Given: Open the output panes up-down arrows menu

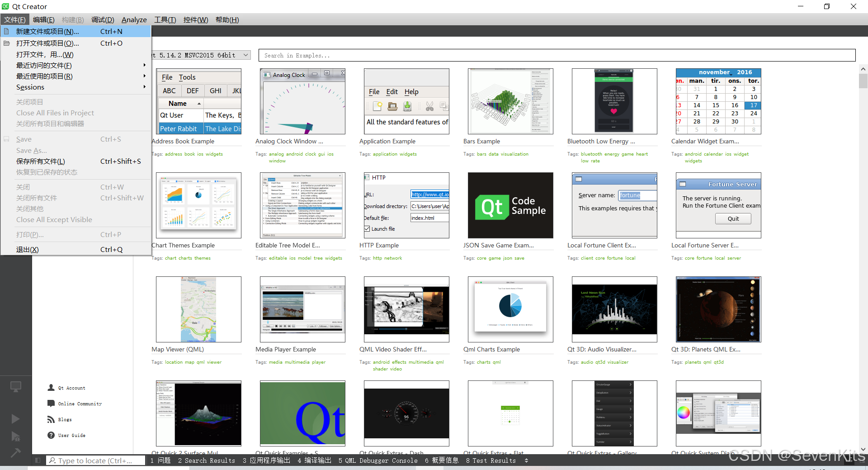Looking at the screenshot, I should pyautogui.click(x=526, y=461).
